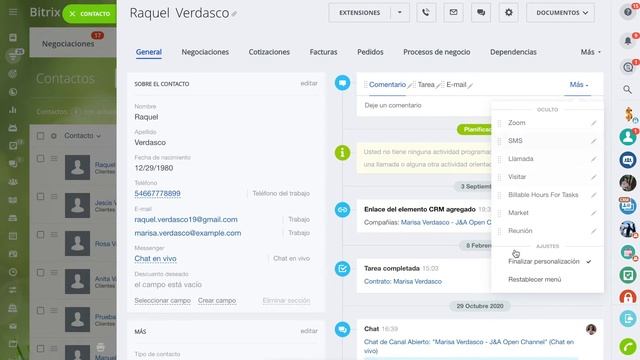640x360 pixels.
Task: Toggle the select-all checkbox in contacts list header
Action: click(x=40, y=136)
